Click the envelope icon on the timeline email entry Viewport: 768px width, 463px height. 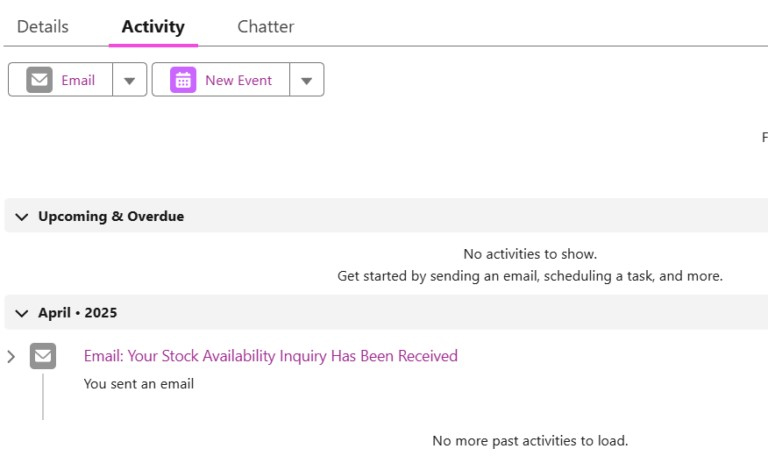tap(43, 356)
